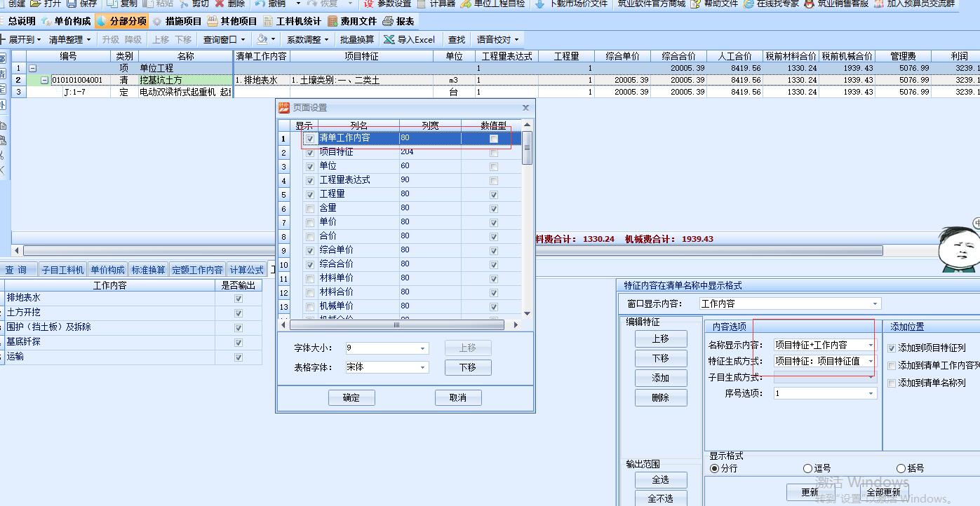Toggle 是否输出 checkbox for 土方开挖
Screen dimensions: 980x506
point(239,313)
